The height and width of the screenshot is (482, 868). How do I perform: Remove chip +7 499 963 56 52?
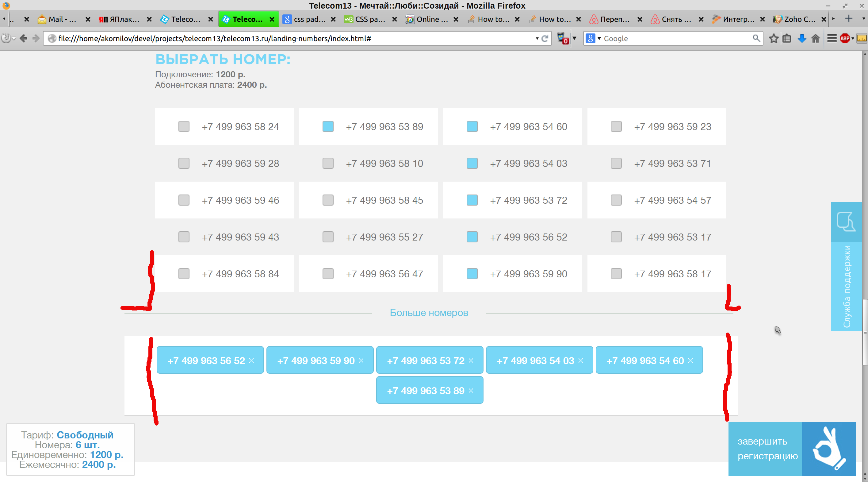(x=251, y=361)
